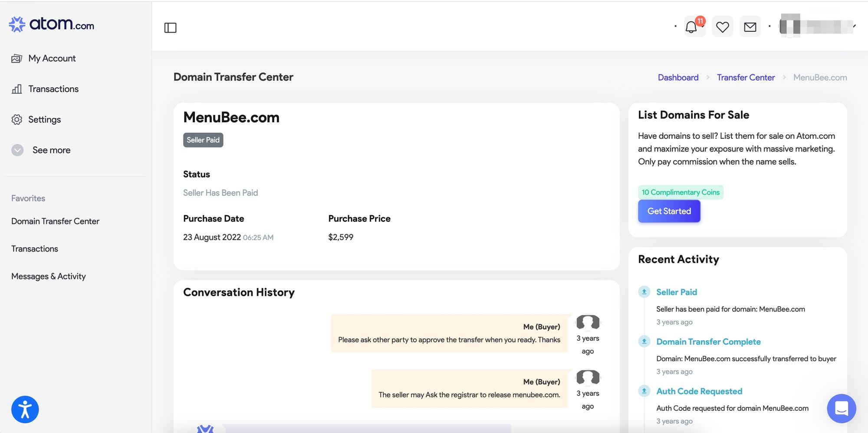Go to Dashboard breadcrumb link

(x=678, y=77)
